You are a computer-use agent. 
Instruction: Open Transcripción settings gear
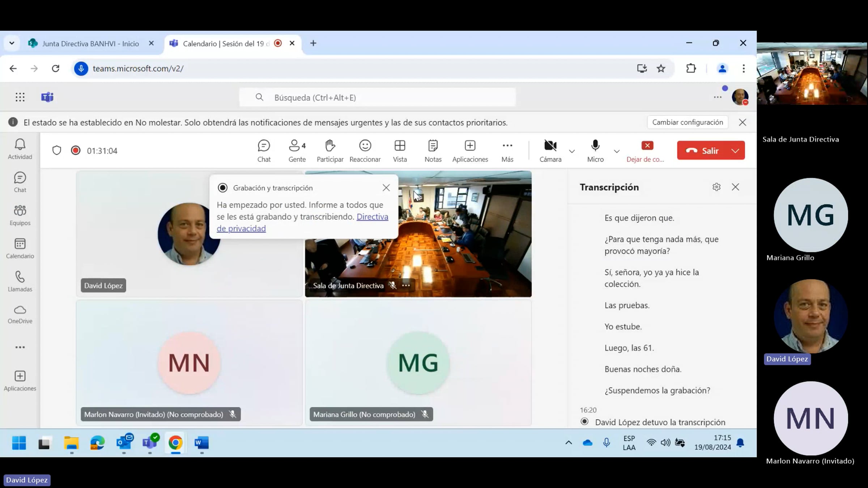click(716, 187)
